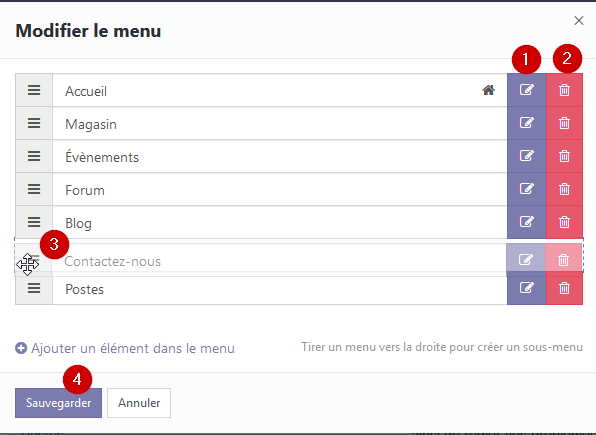Delete the Blog menu item
Viewport: 596px width, 435px height.
pos(564,222)
